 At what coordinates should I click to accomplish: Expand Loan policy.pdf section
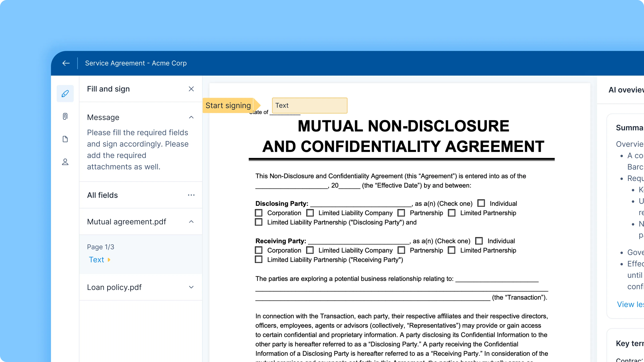tap(191, 287)
